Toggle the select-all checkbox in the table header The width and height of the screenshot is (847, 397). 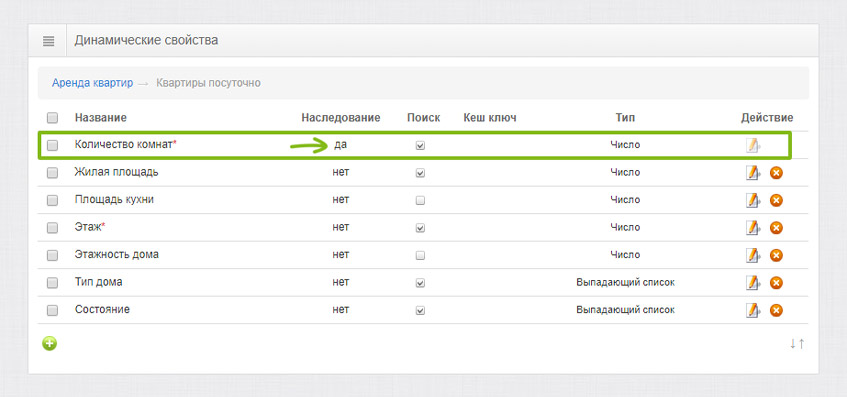click(52, 118)
